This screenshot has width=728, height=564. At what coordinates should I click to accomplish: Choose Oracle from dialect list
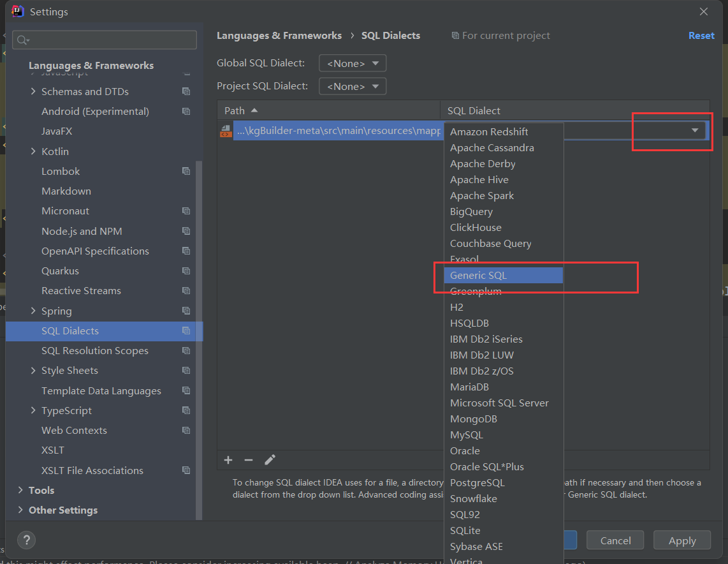pos(503,450)
